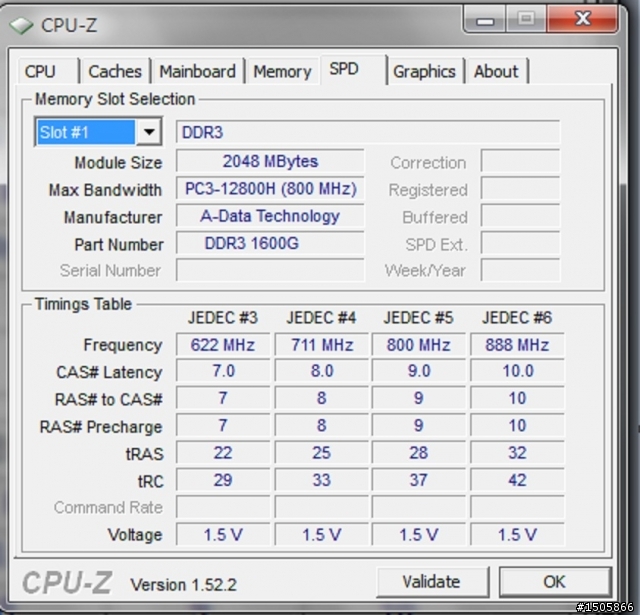Click the tRAS value 28
This screenshot has width=640, height=615.
pos(419,453)
